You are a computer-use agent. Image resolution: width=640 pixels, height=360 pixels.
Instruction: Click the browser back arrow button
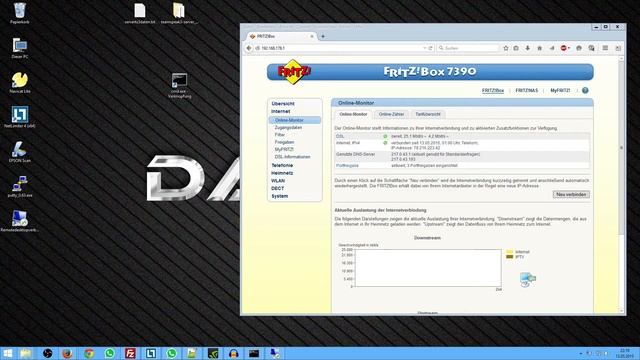click(x=249, y=48)
